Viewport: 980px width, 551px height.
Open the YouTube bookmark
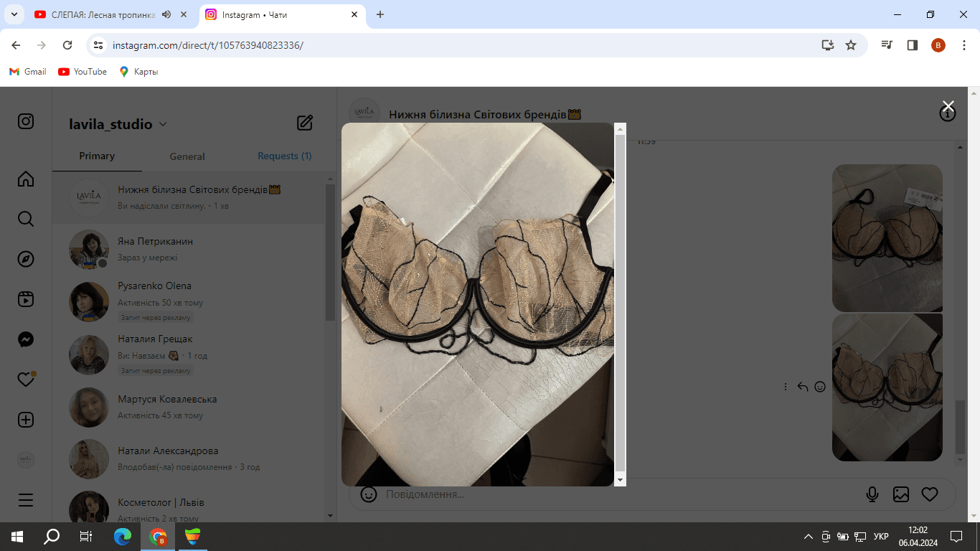coord(83,72)
